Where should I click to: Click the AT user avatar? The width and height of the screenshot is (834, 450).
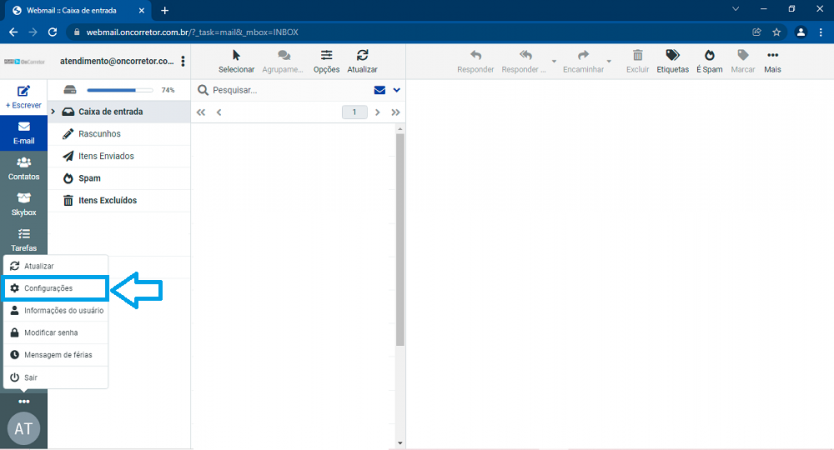pos(23,428)
